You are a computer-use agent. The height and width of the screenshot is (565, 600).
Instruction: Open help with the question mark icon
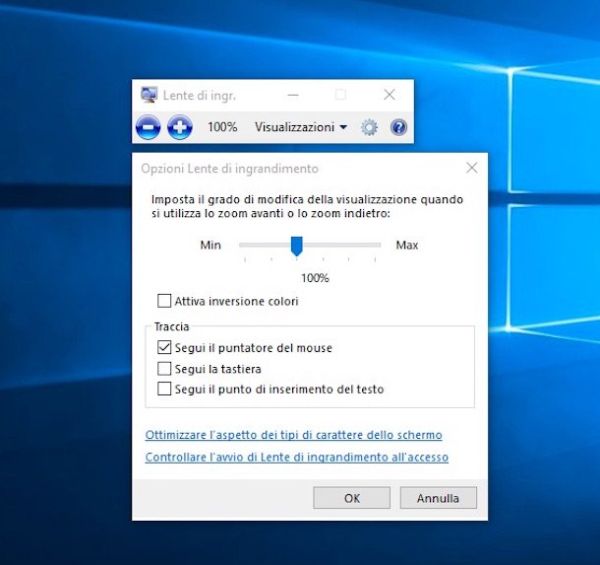pos(398,128)
